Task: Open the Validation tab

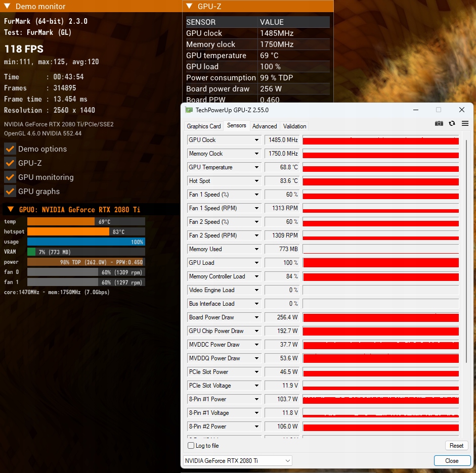Action: [x=294, y=126]
